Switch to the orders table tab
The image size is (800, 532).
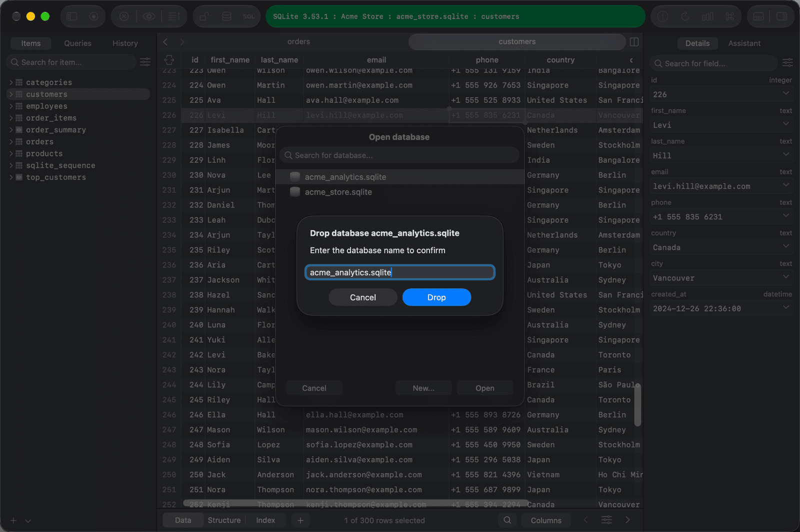coord(298,42)
